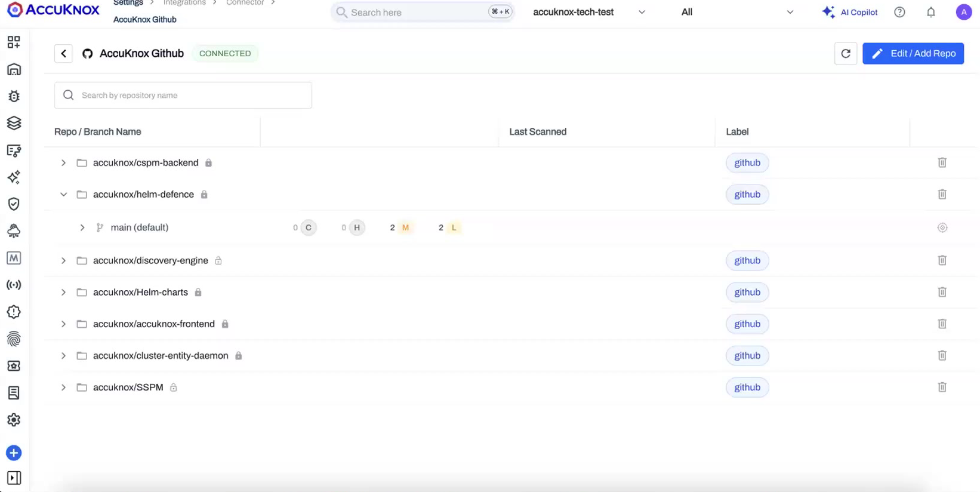Image resolution: width=980 pixels, height=492 pixels.
Task: Open the dashboard grid icon in sidebar
Action: 14,42
